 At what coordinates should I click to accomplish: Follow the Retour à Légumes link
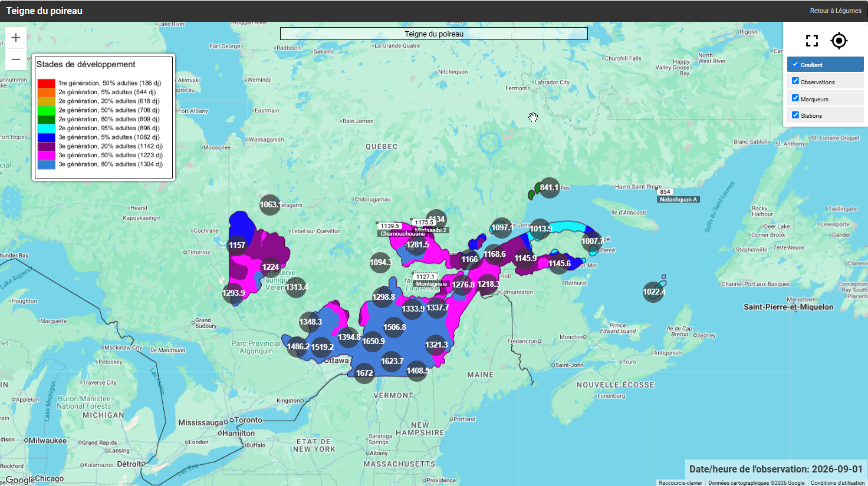click(x=836, y=11)
